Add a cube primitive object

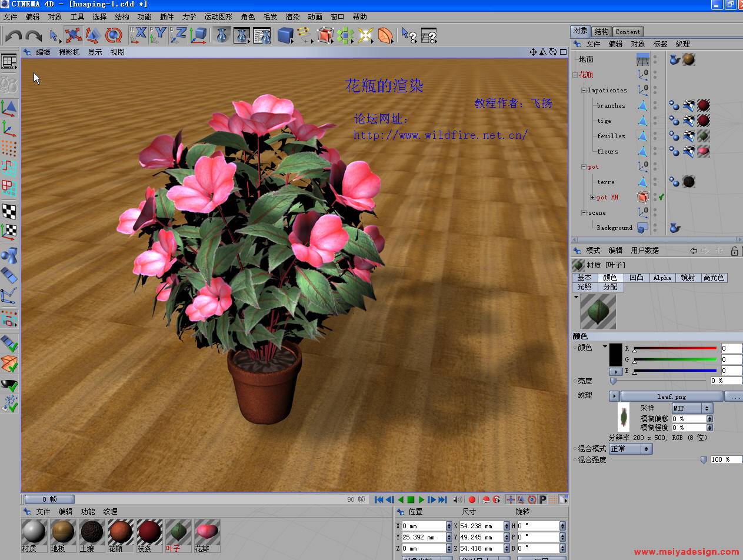(x=285, y=36)
